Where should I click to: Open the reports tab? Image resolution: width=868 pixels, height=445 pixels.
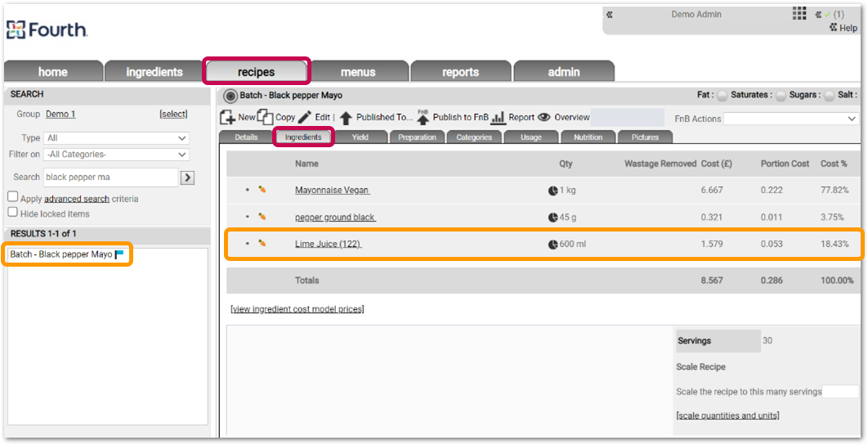pyautogui.click(x=461, y=71)
